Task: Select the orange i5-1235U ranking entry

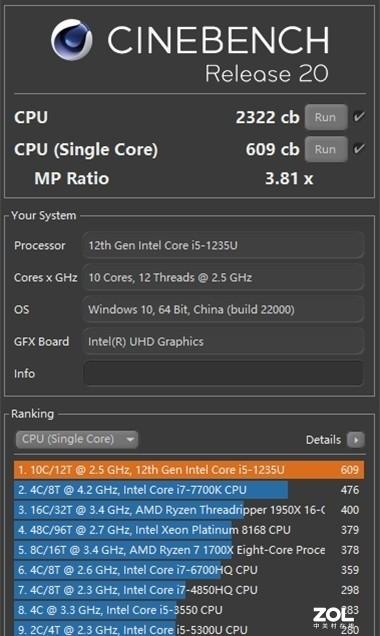Action: coord(189,470)
